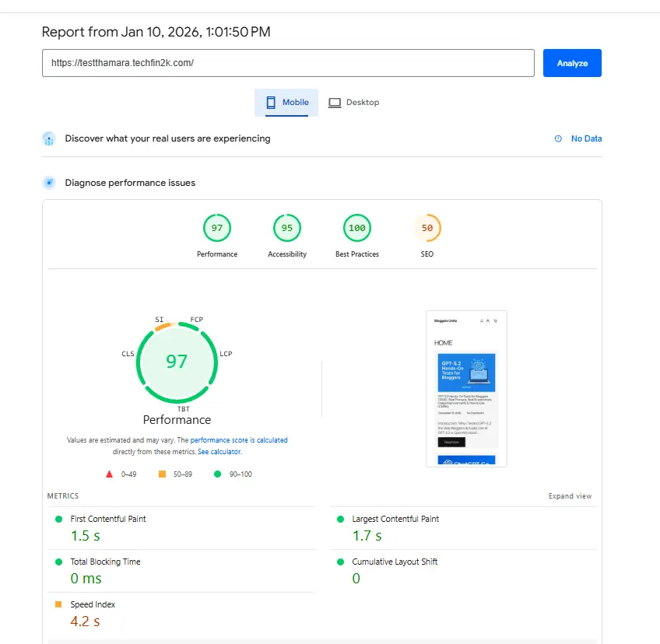Click the Cumulative Layout Shift label
Image resolution: width=660 pixels, height=644 pixels.
[395, 562]
